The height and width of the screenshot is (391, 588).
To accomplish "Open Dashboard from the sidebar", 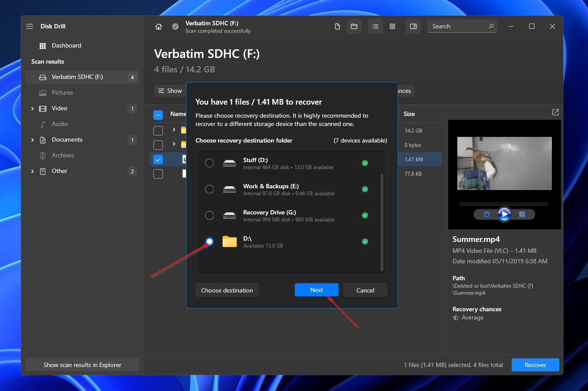I will [66, 45].
